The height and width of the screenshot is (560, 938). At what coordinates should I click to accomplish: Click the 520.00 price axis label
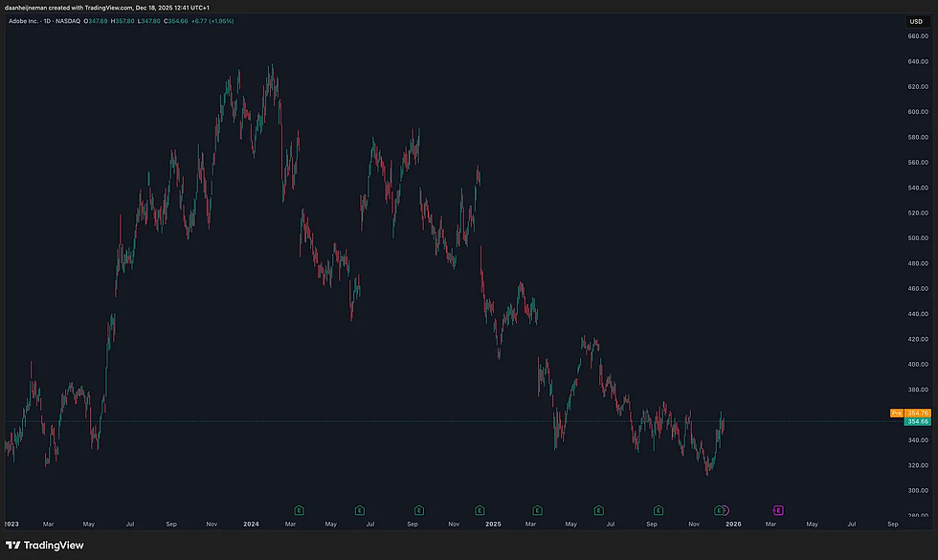tap(918, 213)
